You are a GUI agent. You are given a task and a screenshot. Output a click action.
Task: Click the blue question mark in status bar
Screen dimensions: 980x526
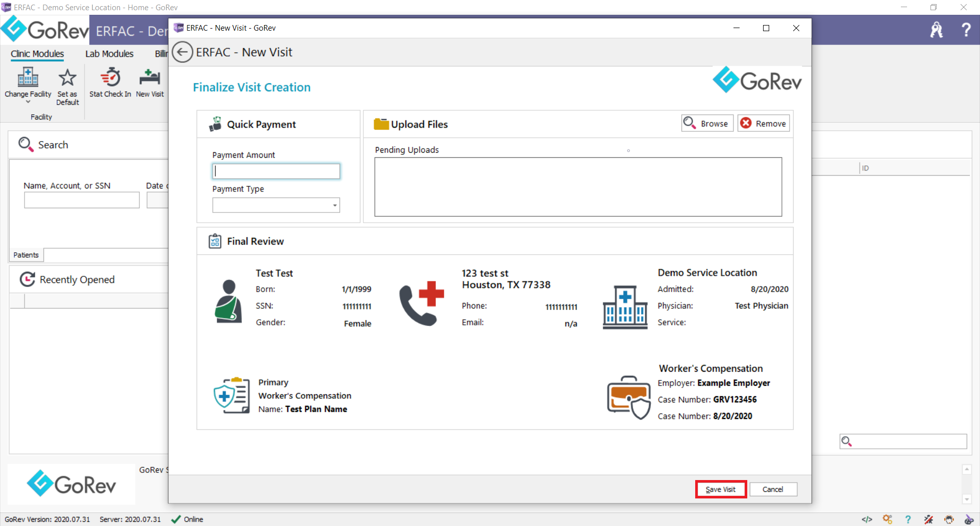pos(908,519)
